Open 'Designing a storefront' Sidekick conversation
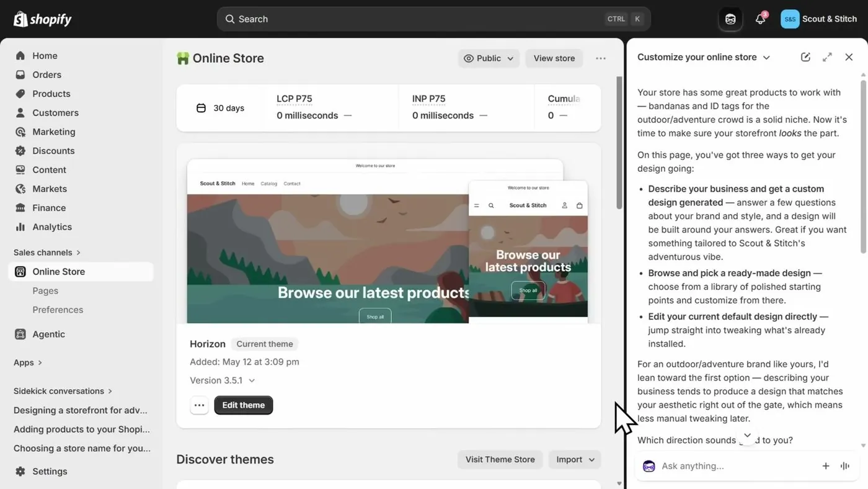Screen dimensions: 868x489 click(x=81, y=410)
